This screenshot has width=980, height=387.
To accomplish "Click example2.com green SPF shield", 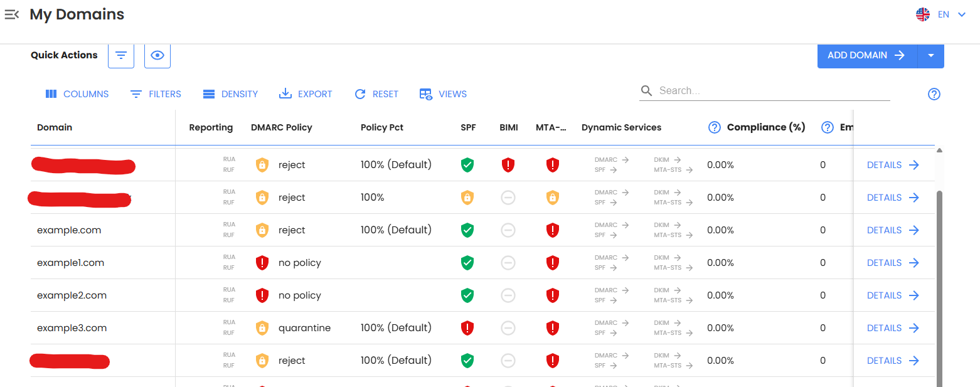I will point(467,295).
